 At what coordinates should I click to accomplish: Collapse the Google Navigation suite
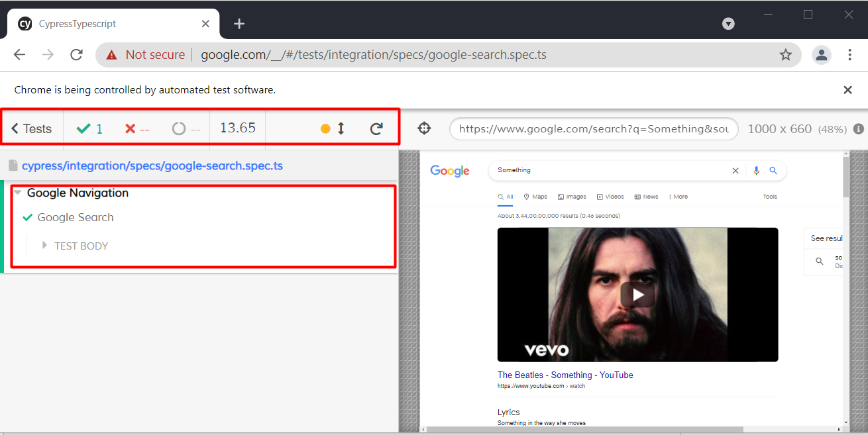click(x=78, y=193)
